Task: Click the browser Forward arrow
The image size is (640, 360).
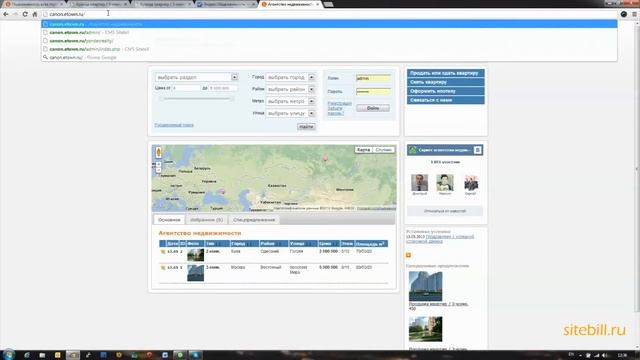Action: click(16, 14)
